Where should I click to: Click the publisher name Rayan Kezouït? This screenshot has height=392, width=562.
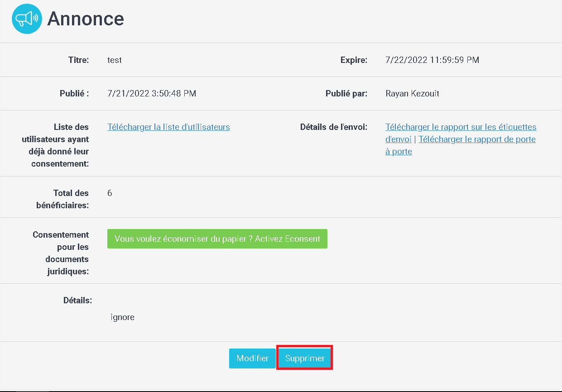[x=412, y=94]
